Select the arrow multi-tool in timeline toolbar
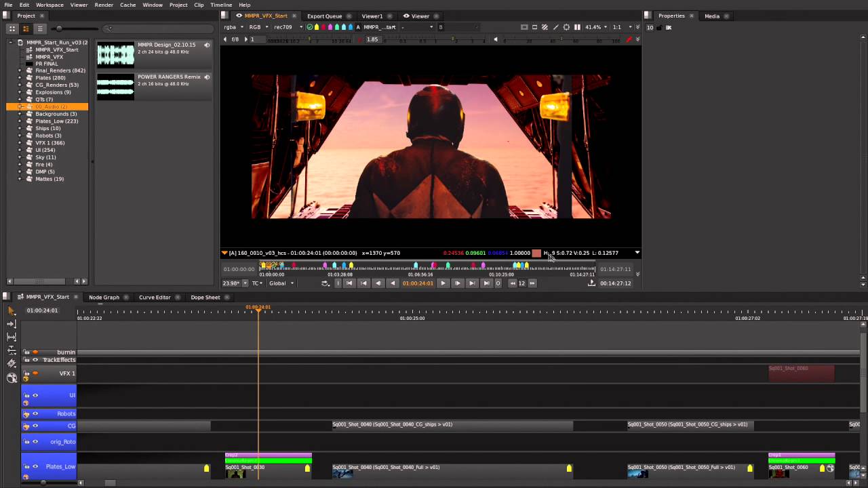Image resolution: width=868 pixels, height=488 pixels. [11, 310]
